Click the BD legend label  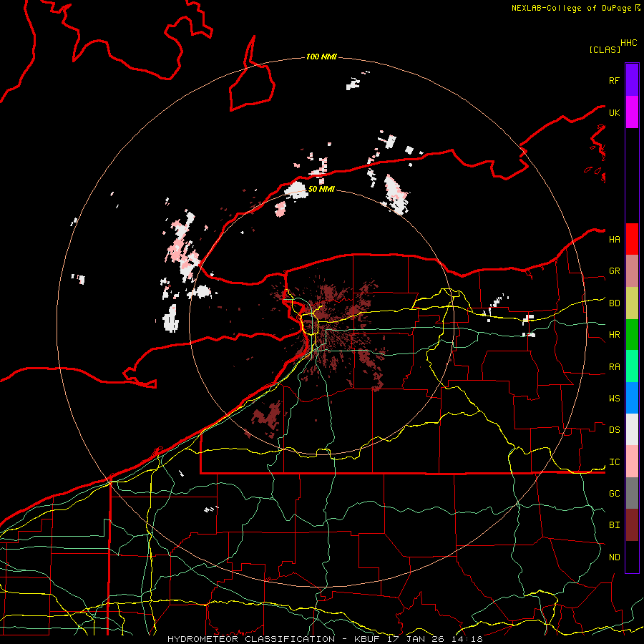click(x=615, y=303)
